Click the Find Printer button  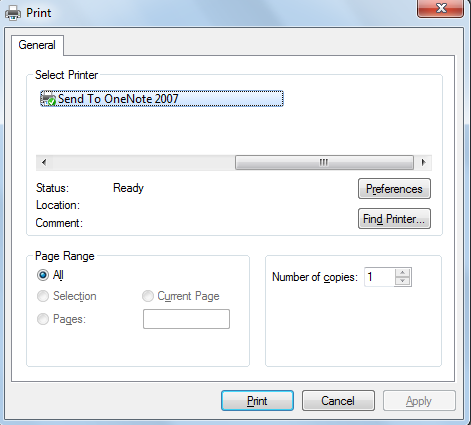pyautogui.click(x=394, y=219)
